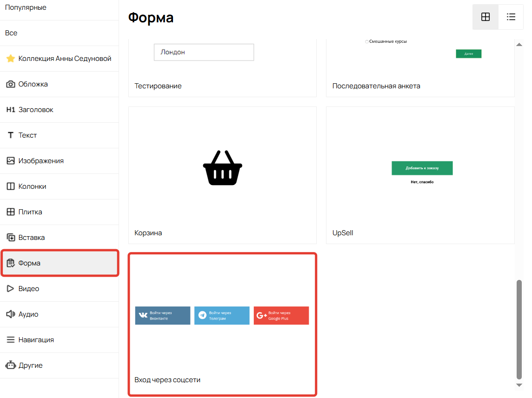Viewport: 532px width, 398px height.
Task: Click the speaker icon for Аудио
Action: click(10, 314)
